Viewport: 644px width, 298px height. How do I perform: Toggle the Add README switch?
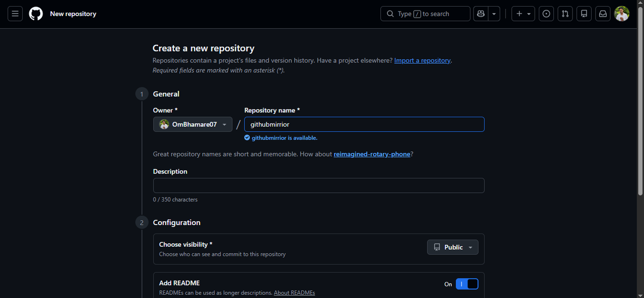(467, 284)
